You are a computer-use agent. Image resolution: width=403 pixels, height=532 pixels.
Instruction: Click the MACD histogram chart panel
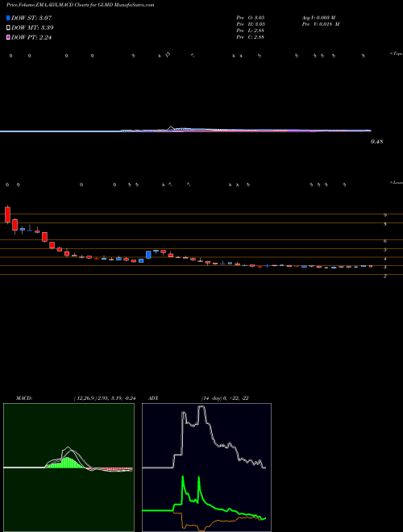(x=69, y=468)
